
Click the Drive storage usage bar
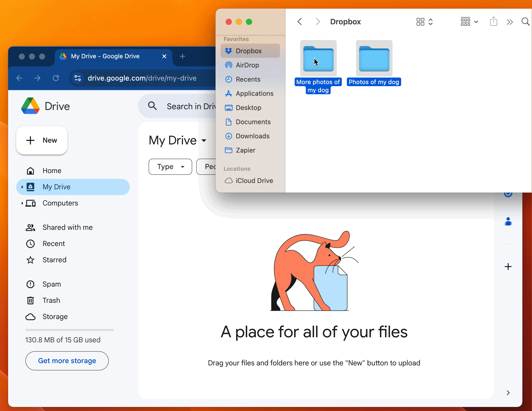tap(70, 330)
